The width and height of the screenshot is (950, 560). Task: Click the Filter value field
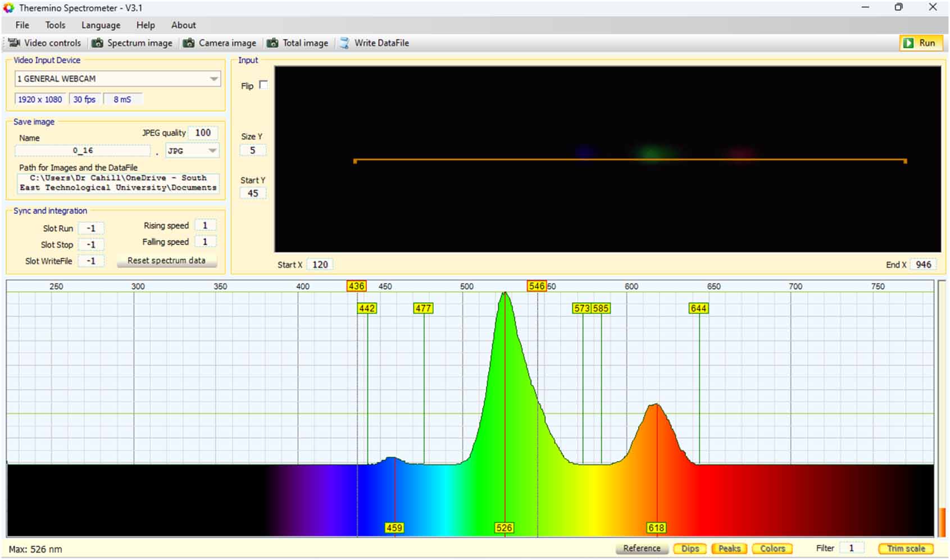[852, 548]
